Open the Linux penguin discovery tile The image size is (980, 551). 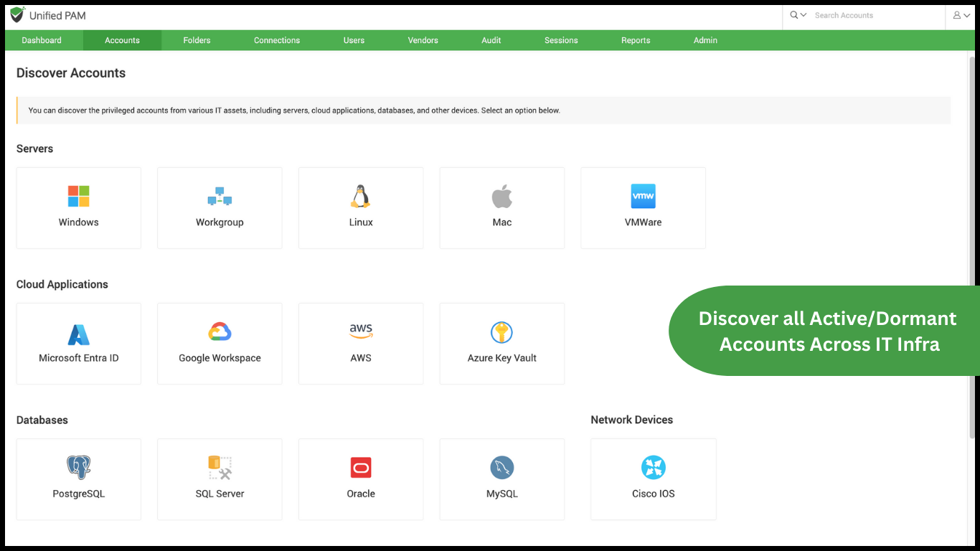[360, 197]
